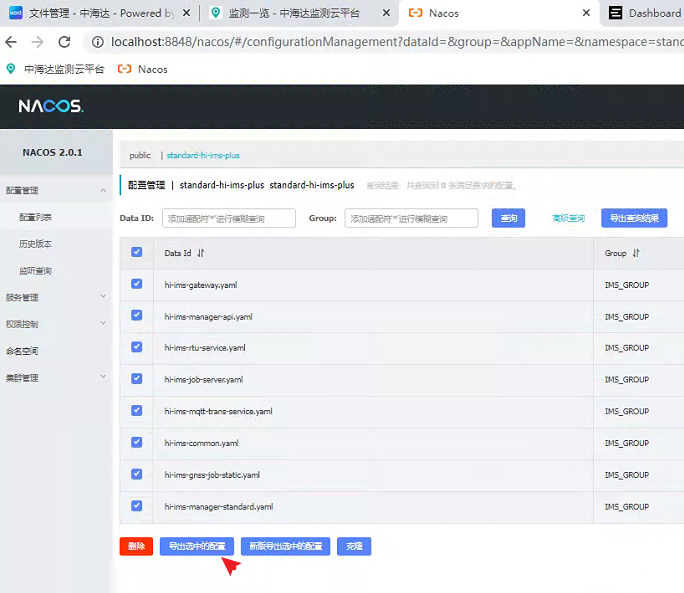Switch to the Dashboard browser tab
This screenshot has height=593, width=684.
pyautogui.click(x=645, y=13)
